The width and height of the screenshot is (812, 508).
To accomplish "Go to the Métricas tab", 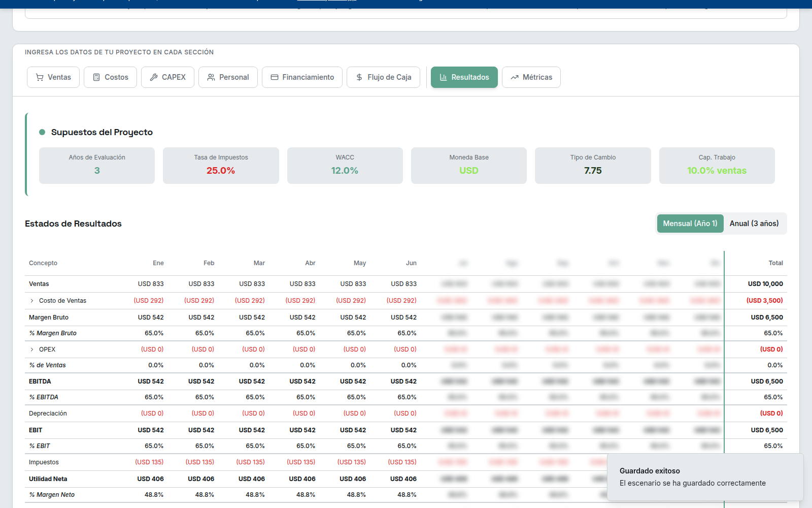I will (x=531, y=77).
